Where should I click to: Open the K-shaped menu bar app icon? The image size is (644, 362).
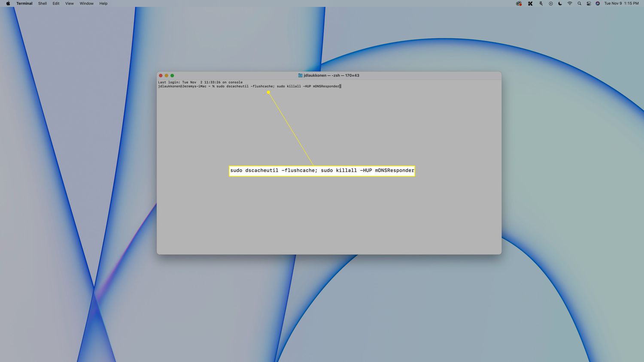[x=530, y=3]
